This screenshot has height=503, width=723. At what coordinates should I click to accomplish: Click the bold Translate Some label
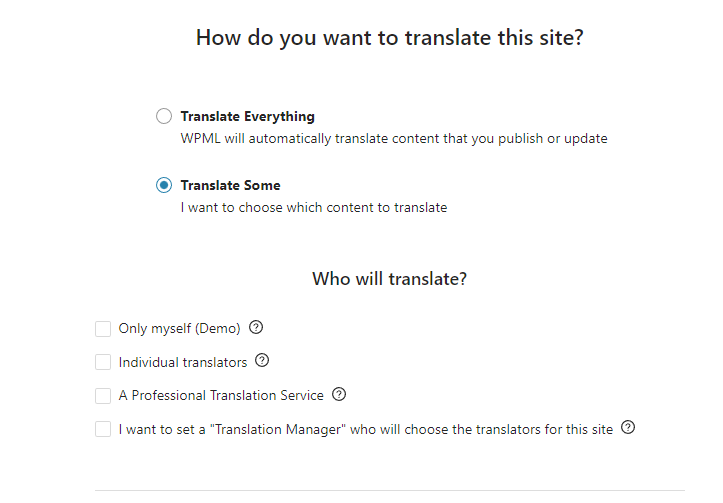click(231, 185)
